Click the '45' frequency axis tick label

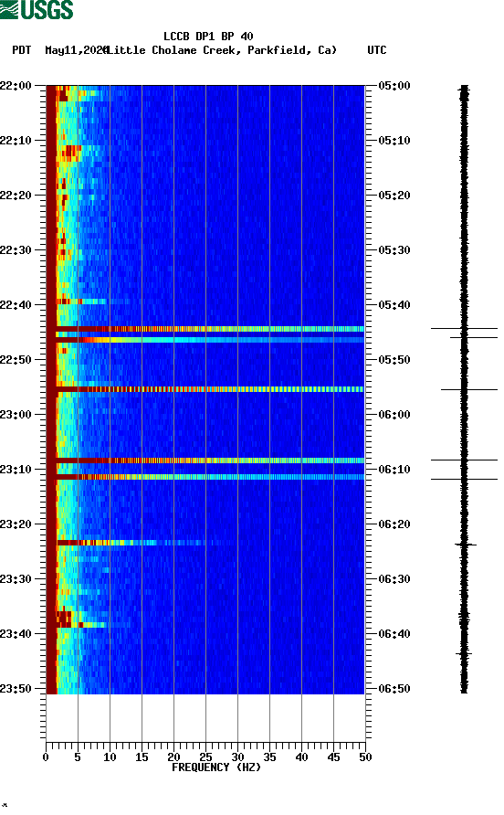pos(333,757)
